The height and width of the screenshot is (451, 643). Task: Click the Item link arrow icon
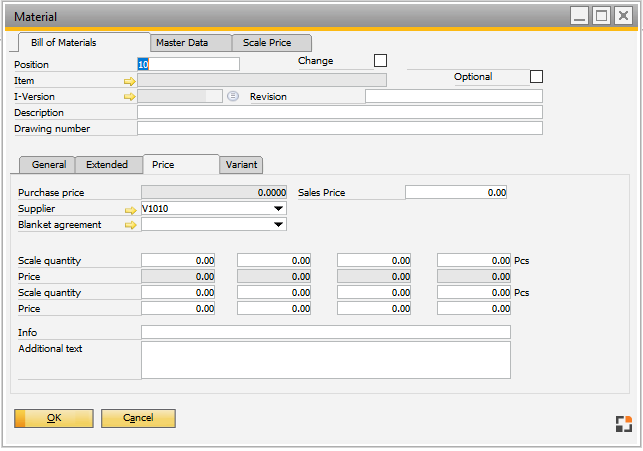pyautogui.click(x=129, y=80)
